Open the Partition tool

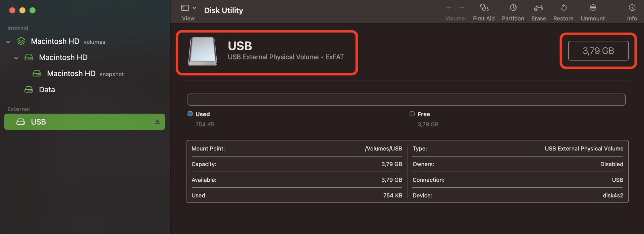513,8
